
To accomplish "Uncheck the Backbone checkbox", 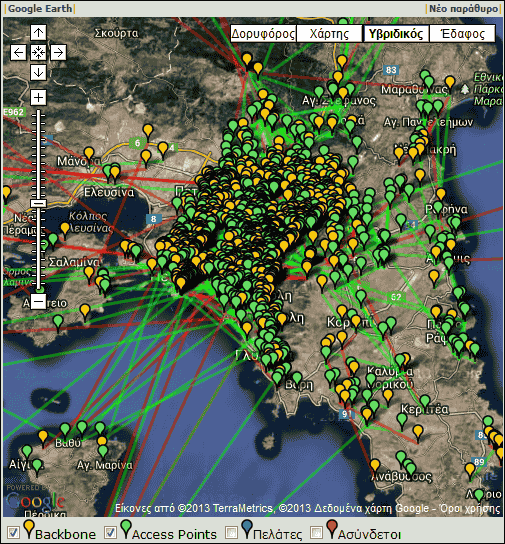I will [x=13, y=532].
